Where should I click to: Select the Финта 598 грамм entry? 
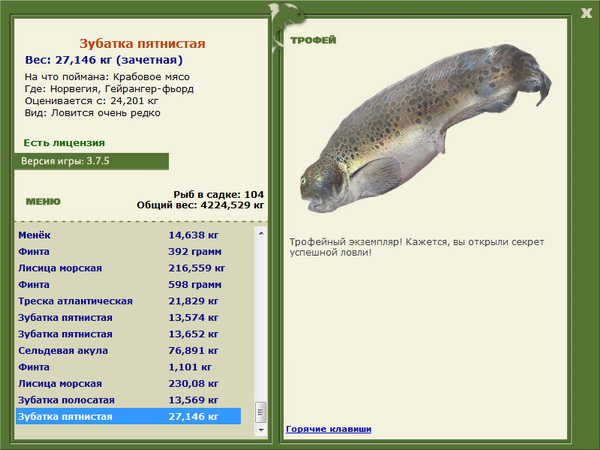point(129,284)
